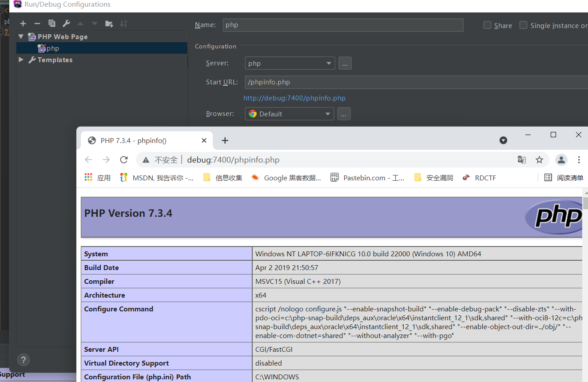588x382 pixels.
Task: Open the Chrome three-dot menu
Action: click(579, 160)
